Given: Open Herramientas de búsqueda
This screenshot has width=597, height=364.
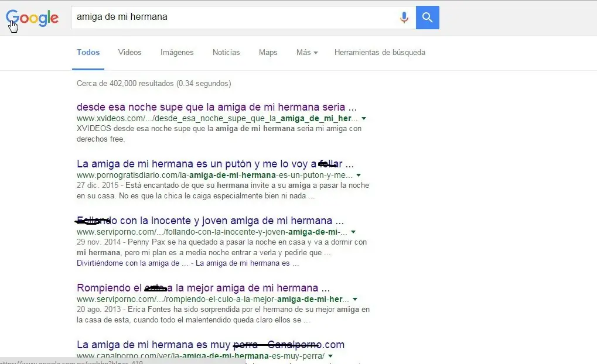Looking at the screenshot, I should click(380, 53).
